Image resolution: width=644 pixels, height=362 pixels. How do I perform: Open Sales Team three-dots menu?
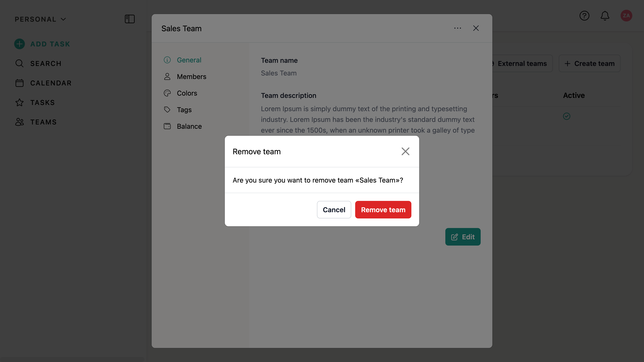[x=457, y=28]
